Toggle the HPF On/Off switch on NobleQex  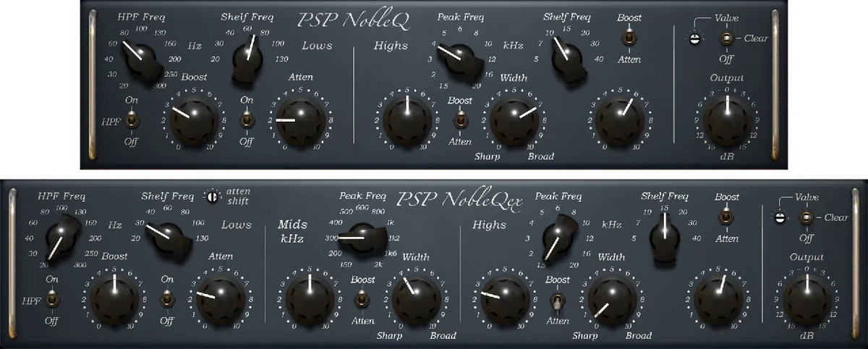pos(52,299)
